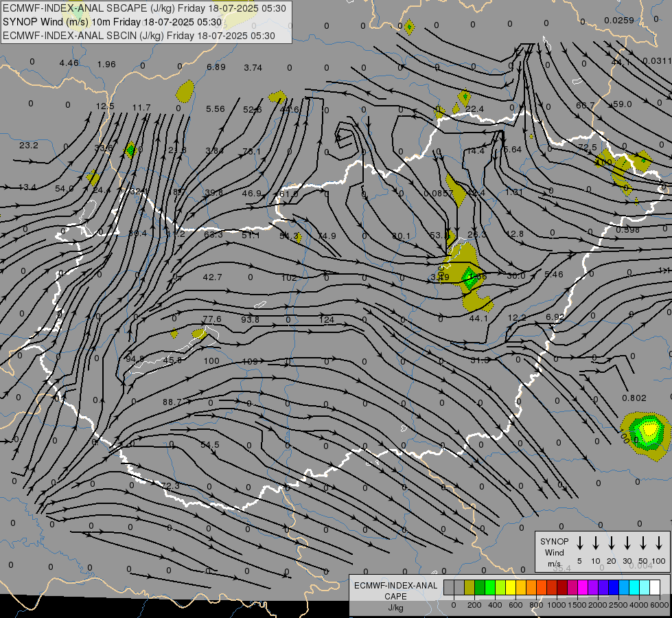This screenshot has height=618, width=672.
Task: Click the 20 m/s wind arrow in legend
Action: pos(612,543)
